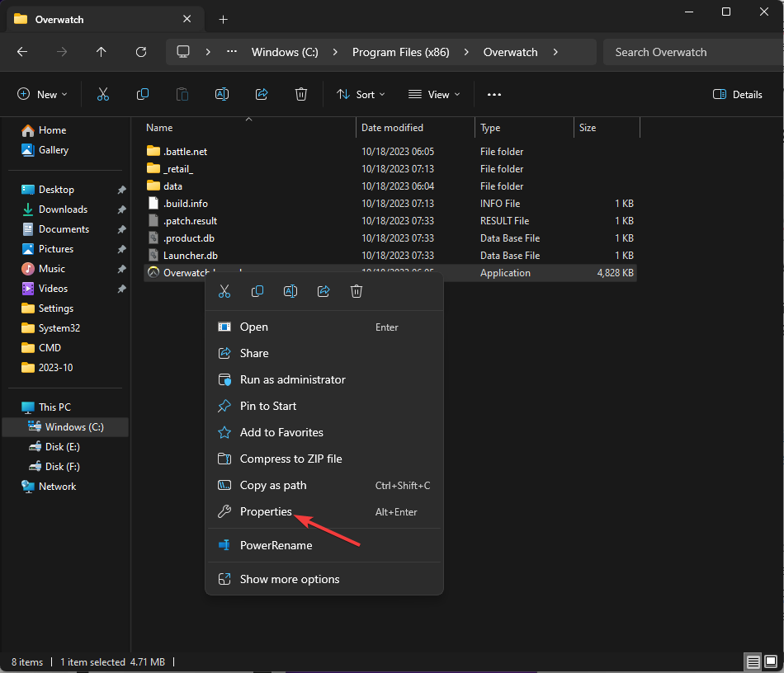784x673 pixels.
Task: Select the .battle.net folder
Action: tap(390, 152)
